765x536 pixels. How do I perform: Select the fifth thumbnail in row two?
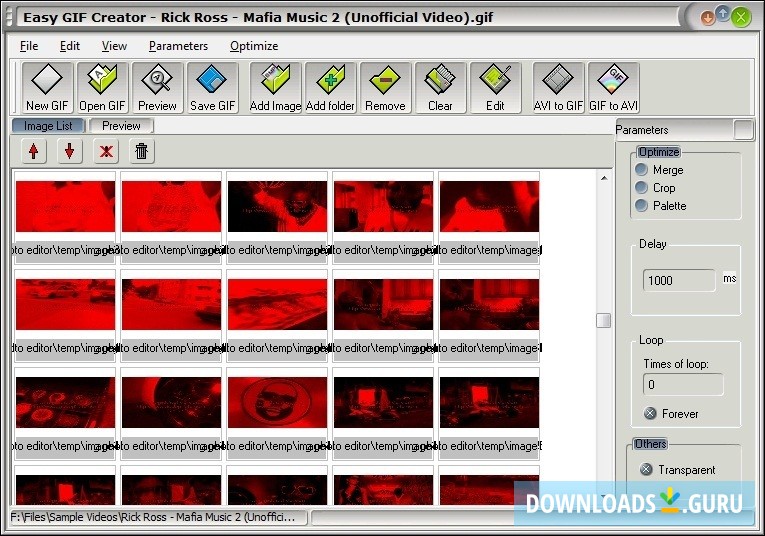pyautogui.click(x=489, y=304)
